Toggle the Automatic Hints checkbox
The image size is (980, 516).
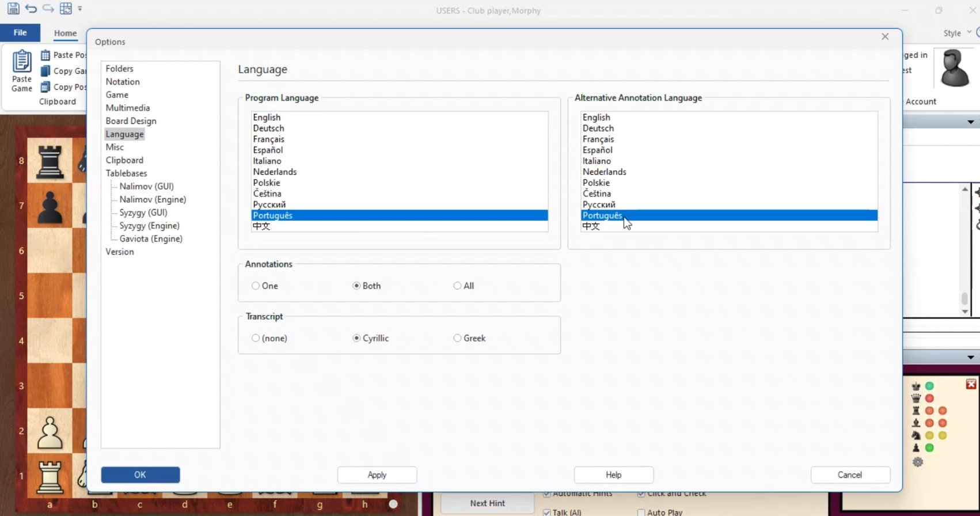[546, 494]
